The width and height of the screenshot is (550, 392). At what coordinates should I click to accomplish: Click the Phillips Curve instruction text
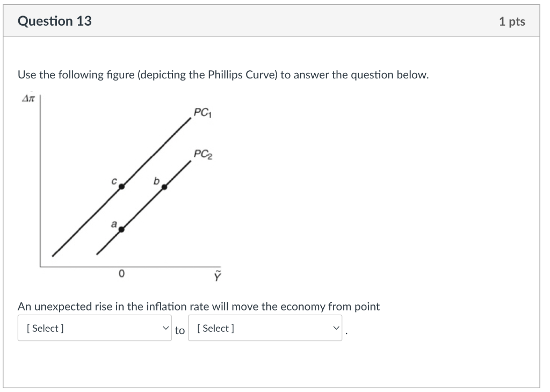[x=223, y=75]
